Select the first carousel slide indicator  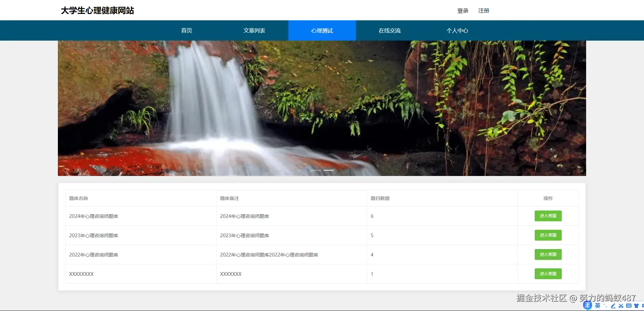[x=316, y=170]
